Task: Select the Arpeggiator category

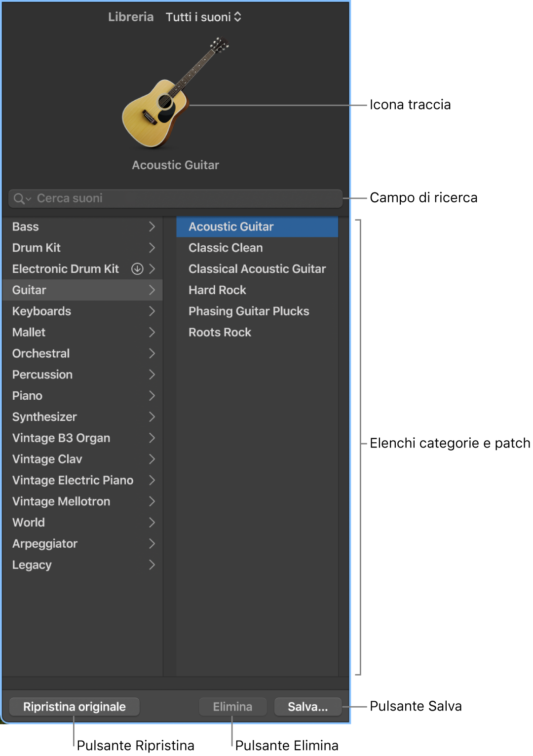Action: click(45, 544)
